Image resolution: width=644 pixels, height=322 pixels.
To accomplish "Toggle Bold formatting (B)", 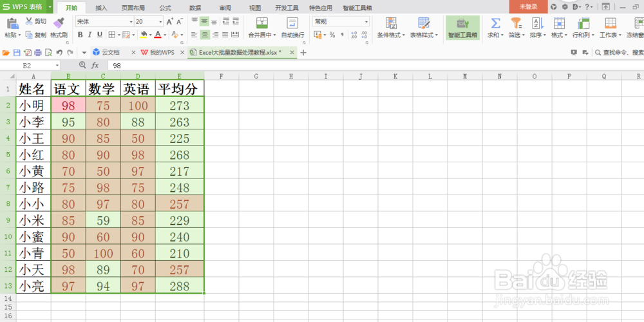I will (80, 35).
